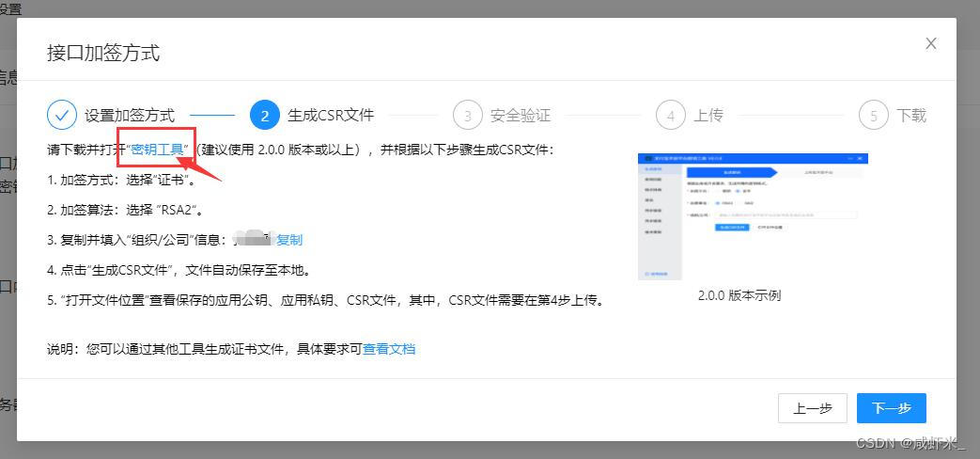Screen dimensions: 980x459
Task: Open the 查看文档 link
Action: 389,349
